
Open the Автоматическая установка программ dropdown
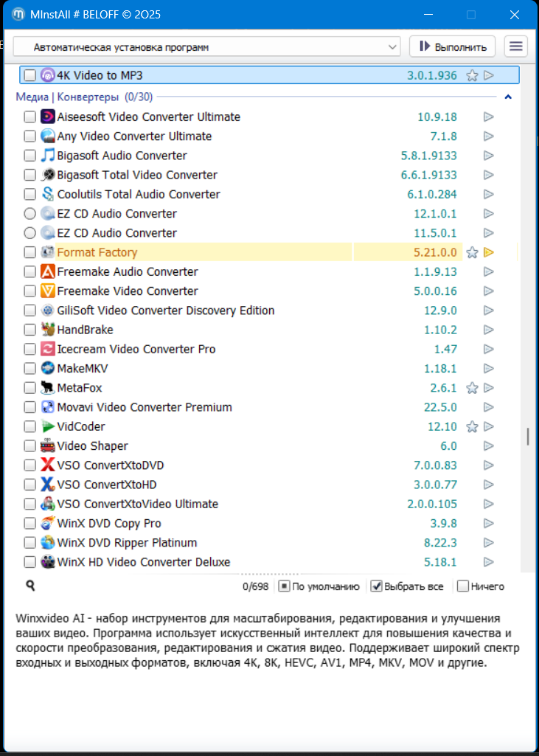point(206,47)
